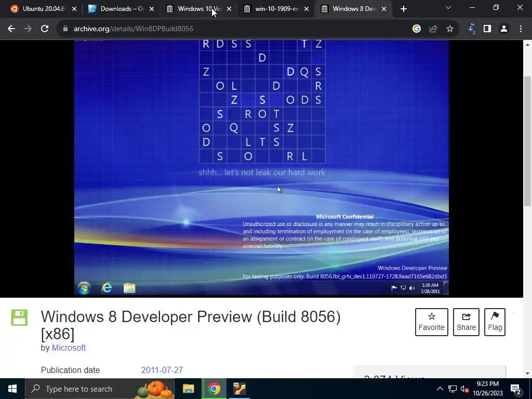Favorite this archive item

(x=432, y=322)
